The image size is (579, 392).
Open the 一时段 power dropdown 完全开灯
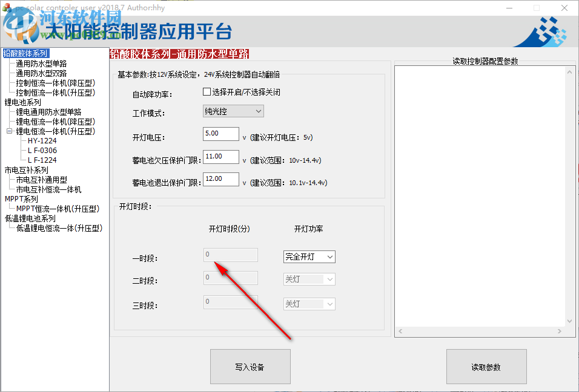(x=309, y=256)
